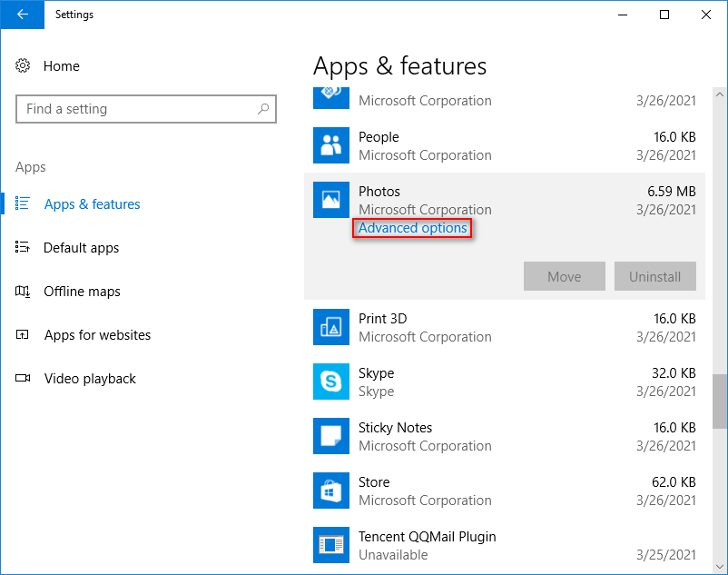The height and width of the screenshot is (575, 728).
Task: Go to Default apps settings
Action: click(81, 248)
